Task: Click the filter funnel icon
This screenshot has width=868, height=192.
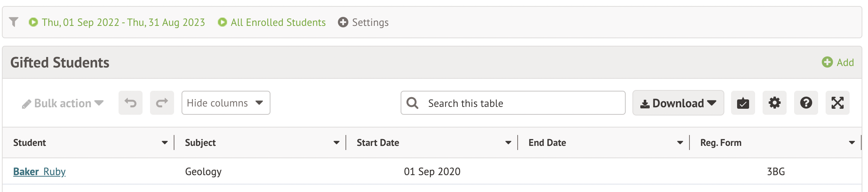Action: [14, 22]
